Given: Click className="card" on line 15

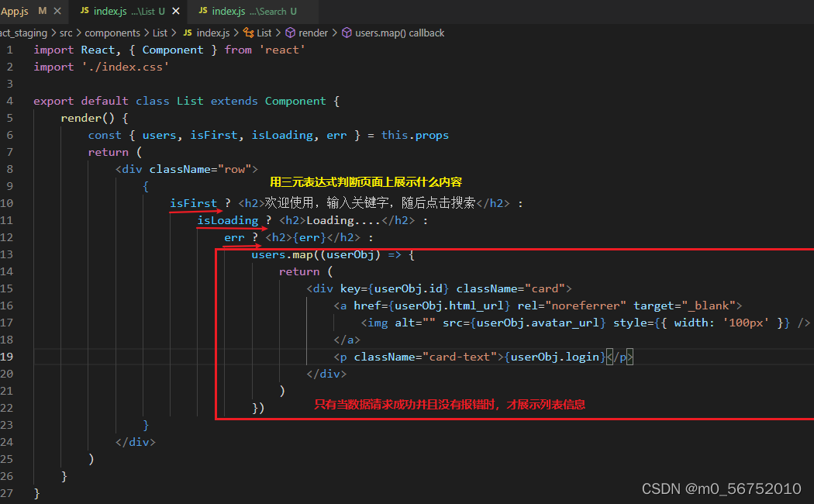Looking at the screenshot, I should click(510, 288).
